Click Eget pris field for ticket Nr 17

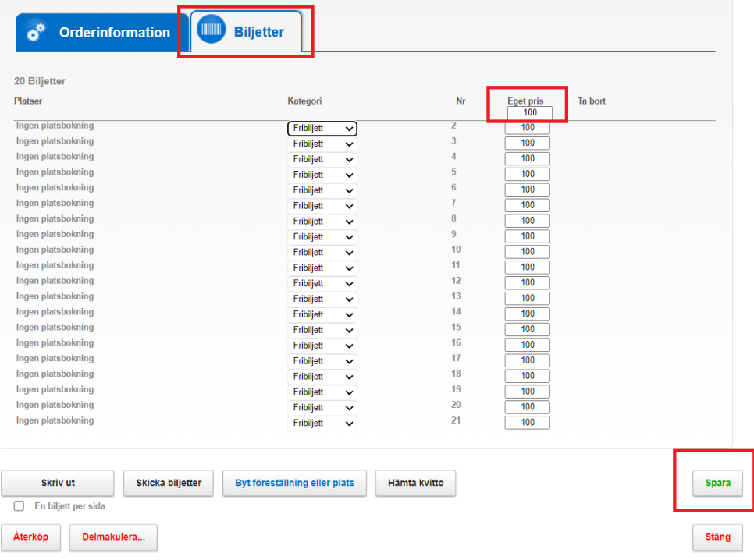pyautogui.click(x=528, y=360)
